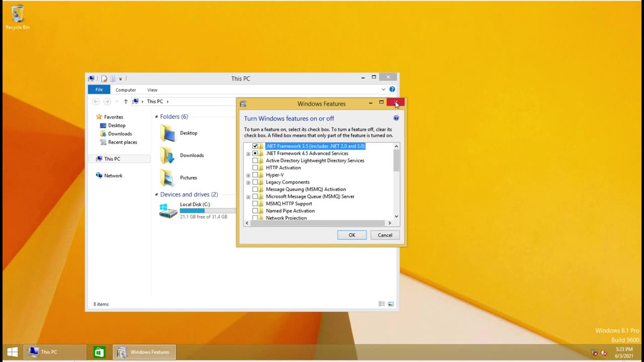The image size is (644, 362).
Task: Click OK in Windows Features dialog
Action: click(352, 235)
